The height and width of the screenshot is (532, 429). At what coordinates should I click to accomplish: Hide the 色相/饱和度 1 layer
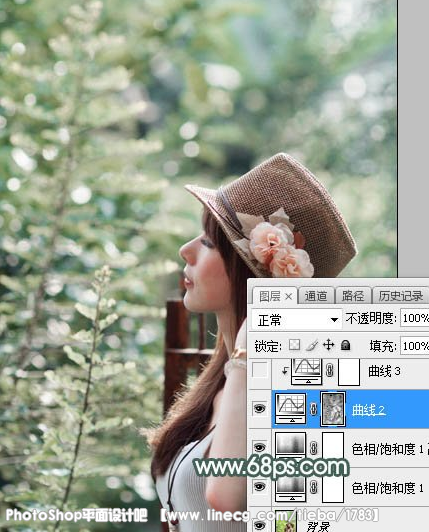260,487
